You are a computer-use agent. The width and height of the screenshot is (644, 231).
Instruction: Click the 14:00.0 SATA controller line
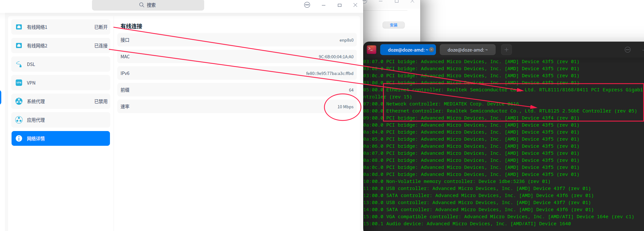pyautogui.click(x=478, y=210)
